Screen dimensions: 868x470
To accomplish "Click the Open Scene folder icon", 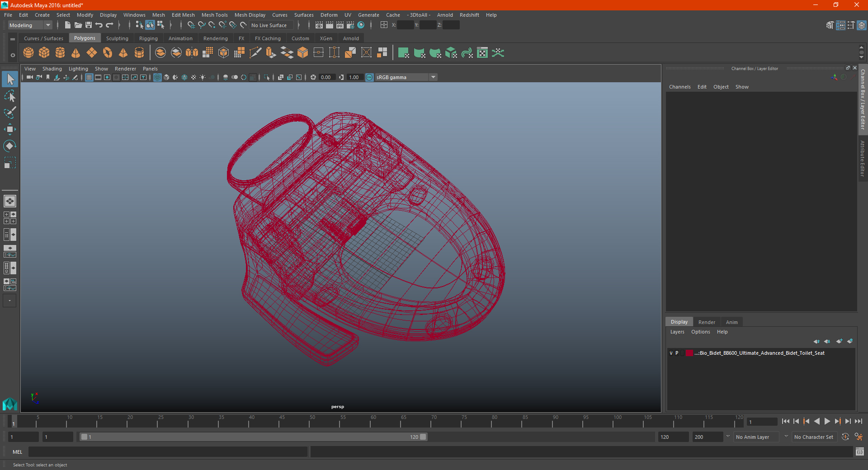I will coord(78,25).
